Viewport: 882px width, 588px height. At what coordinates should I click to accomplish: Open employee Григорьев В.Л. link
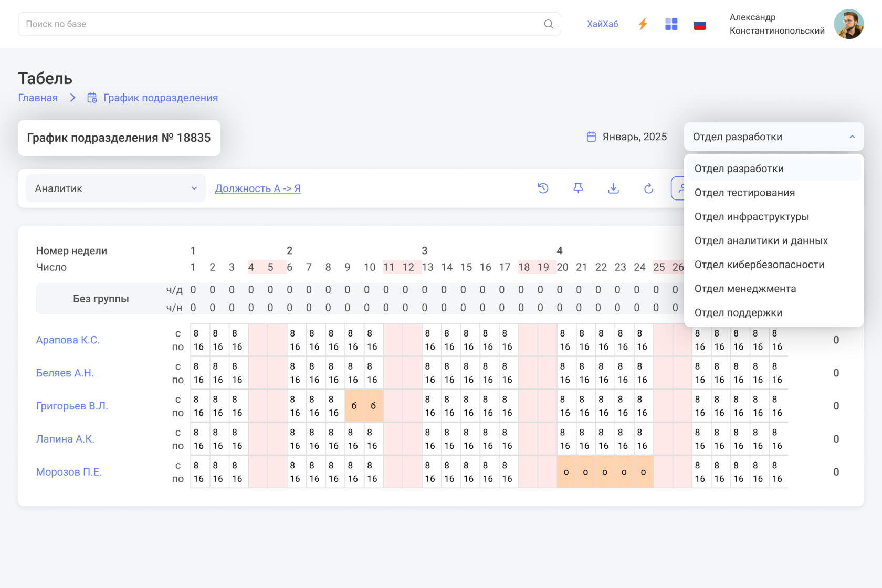coord(72,406)
